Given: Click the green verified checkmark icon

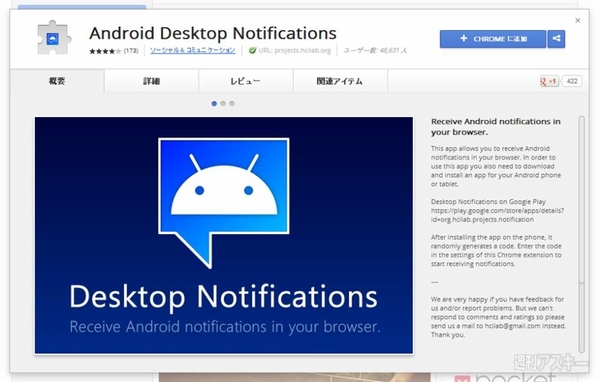Looking at the screenshot, I should click(253, 51).
